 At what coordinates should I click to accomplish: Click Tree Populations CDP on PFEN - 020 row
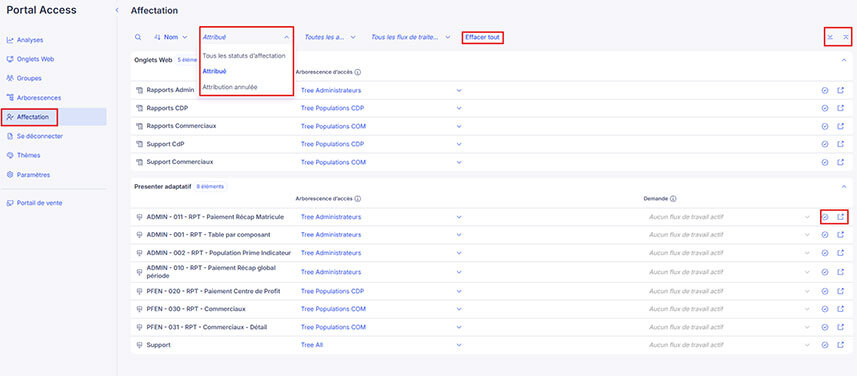[x=332, y=291]
